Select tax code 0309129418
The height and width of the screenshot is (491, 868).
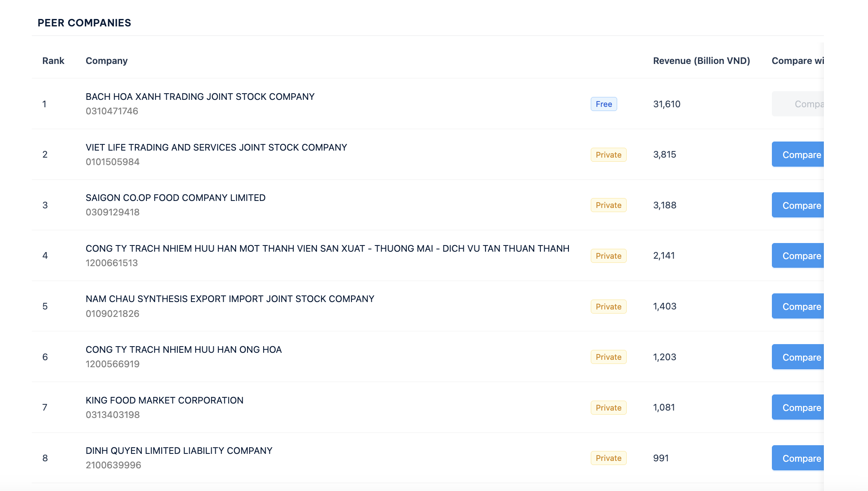coord(113,212)
